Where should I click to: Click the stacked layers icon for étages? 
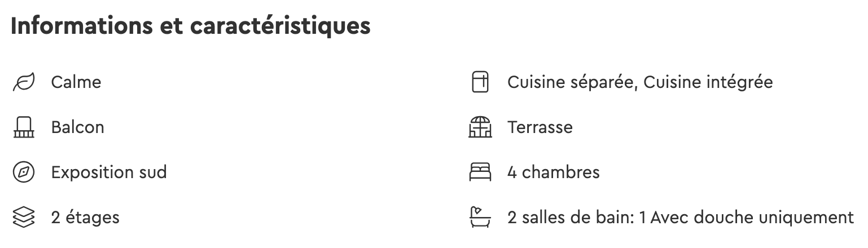tap(24, 218)
